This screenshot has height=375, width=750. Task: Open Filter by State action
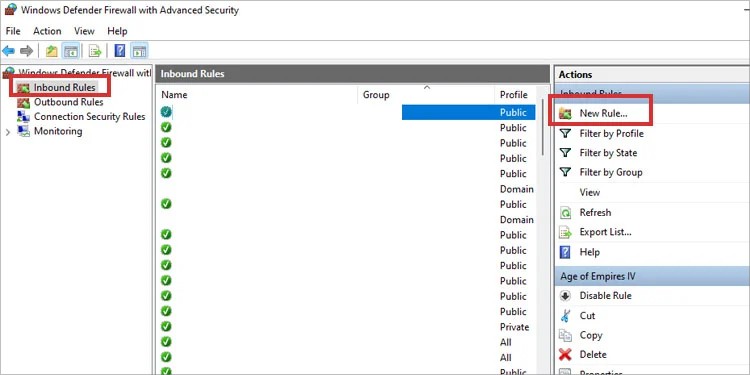pos(608,153)
